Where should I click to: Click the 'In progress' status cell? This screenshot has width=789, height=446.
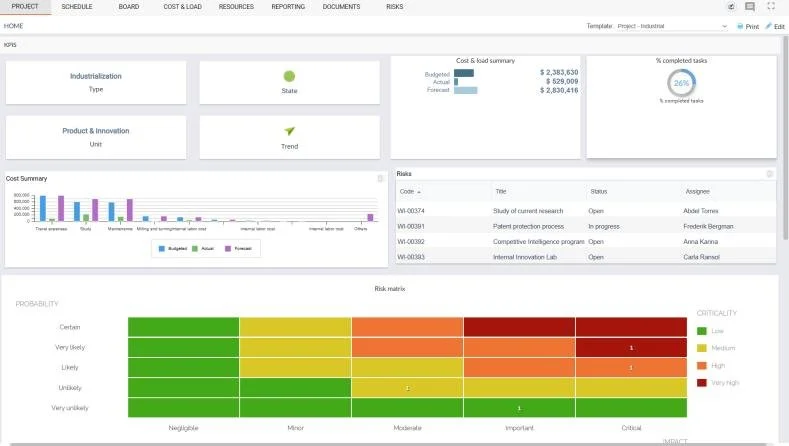pyautogui.click(x=604, y=227)
